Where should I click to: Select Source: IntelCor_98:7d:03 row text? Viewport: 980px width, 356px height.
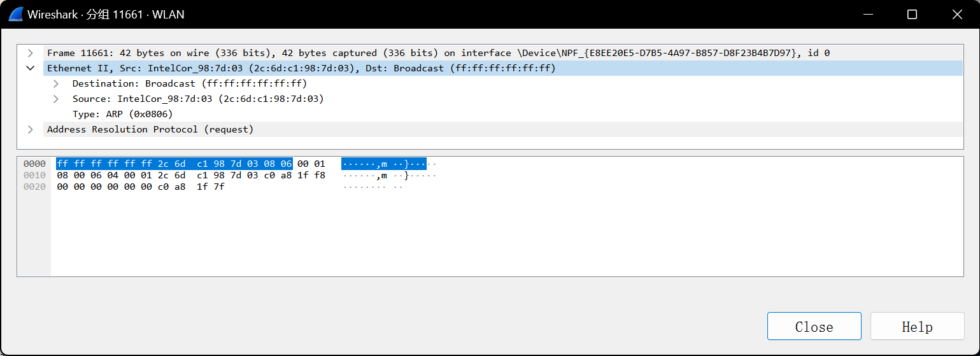point(198,99)
